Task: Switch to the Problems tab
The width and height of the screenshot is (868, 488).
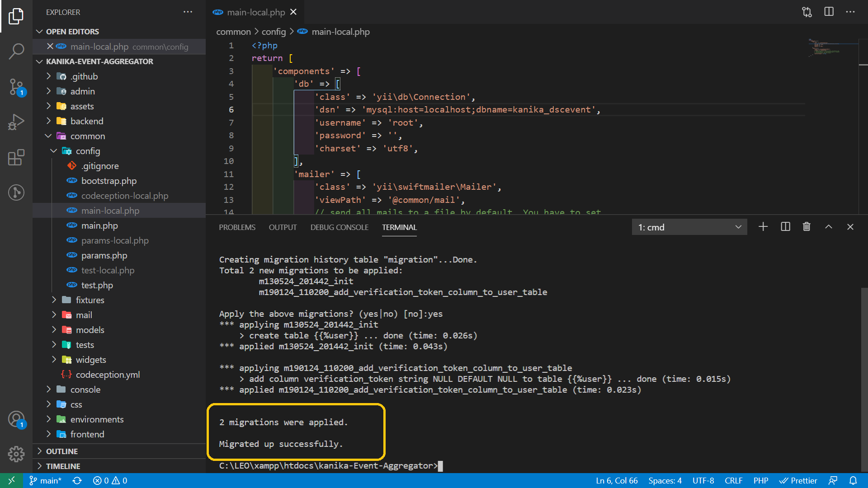Action: pyautogui.click(x=237, y=227)
